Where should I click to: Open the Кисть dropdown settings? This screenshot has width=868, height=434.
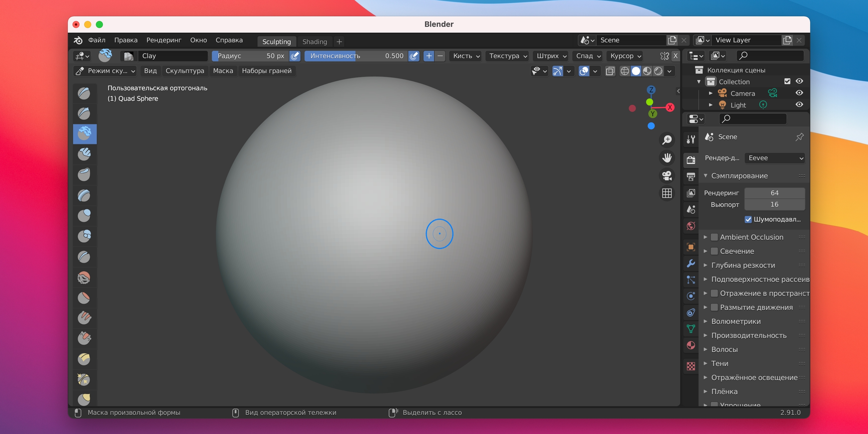coord(466,56)
